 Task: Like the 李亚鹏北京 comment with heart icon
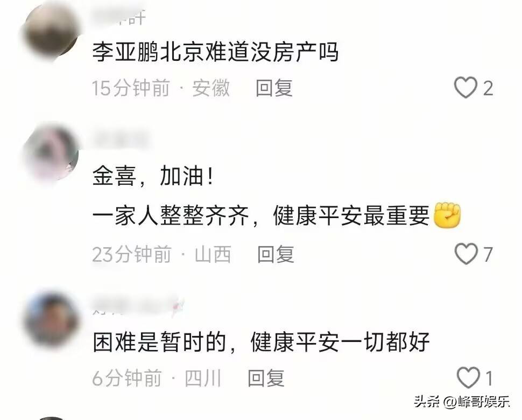(465, 88)
